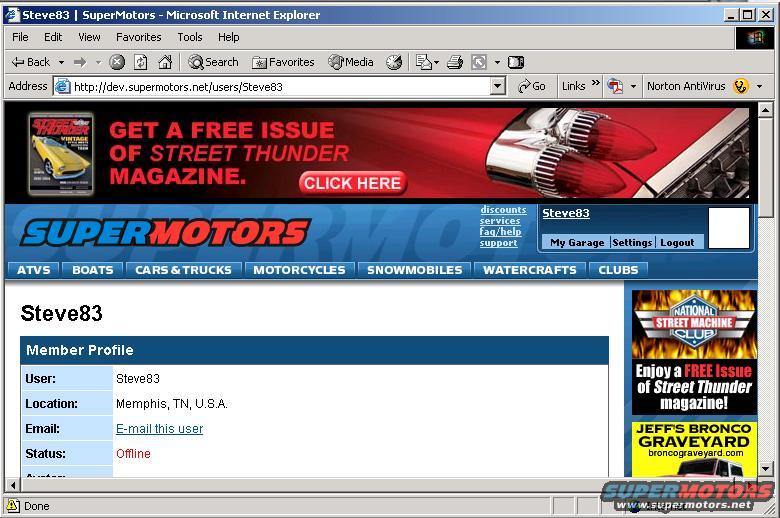This screenshot has height=518, width=780.
Task: Click the Go button beside the address bar
Action: pyautogui.click(x=532, y=87)
